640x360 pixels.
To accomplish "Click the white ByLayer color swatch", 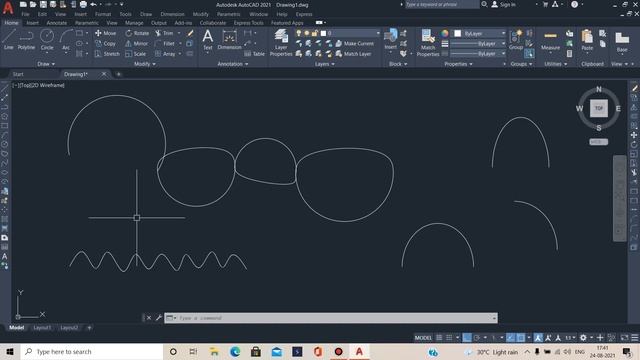I will pos(458,33).
